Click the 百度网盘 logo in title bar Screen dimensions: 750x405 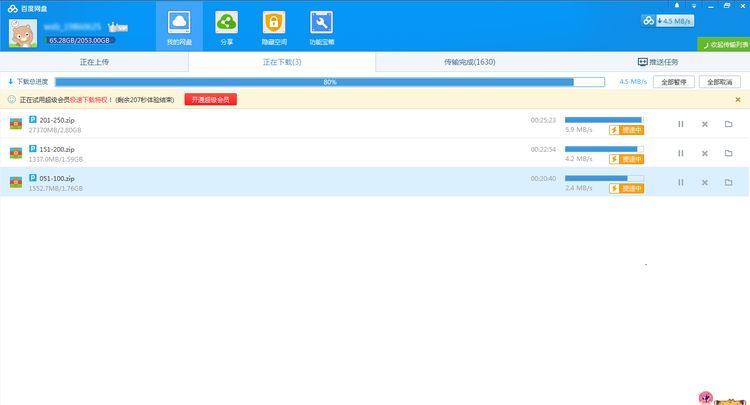pyautogui.click(x=27, y=8)
